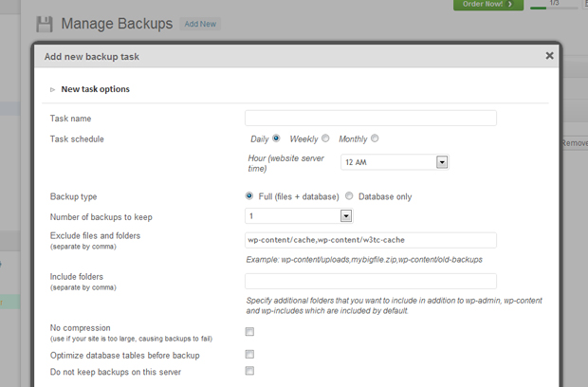The image size is (588, 387).
Task: Select the Daily schedule radio button
Action: [277, 138]
